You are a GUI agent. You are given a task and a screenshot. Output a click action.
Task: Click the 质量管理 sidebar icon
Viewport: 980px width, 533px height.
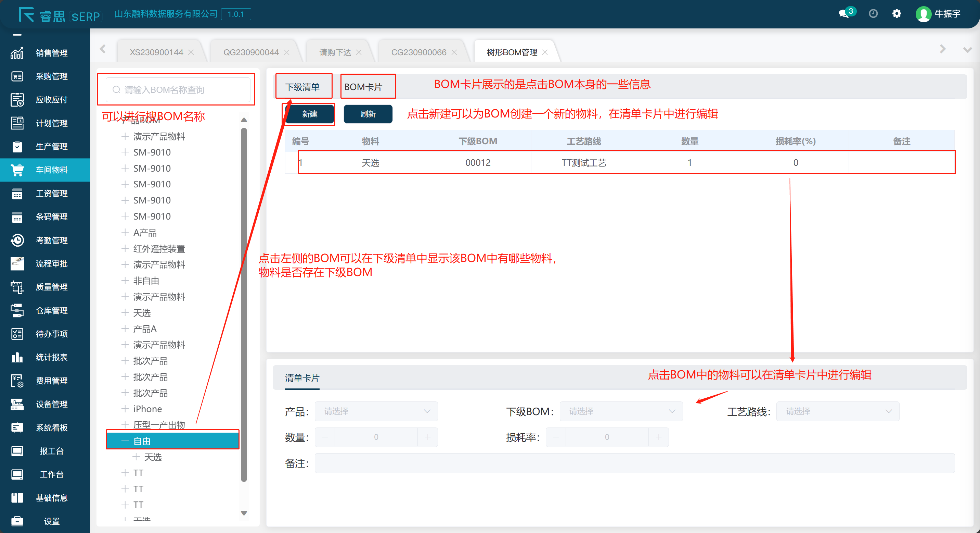point(17,287)
